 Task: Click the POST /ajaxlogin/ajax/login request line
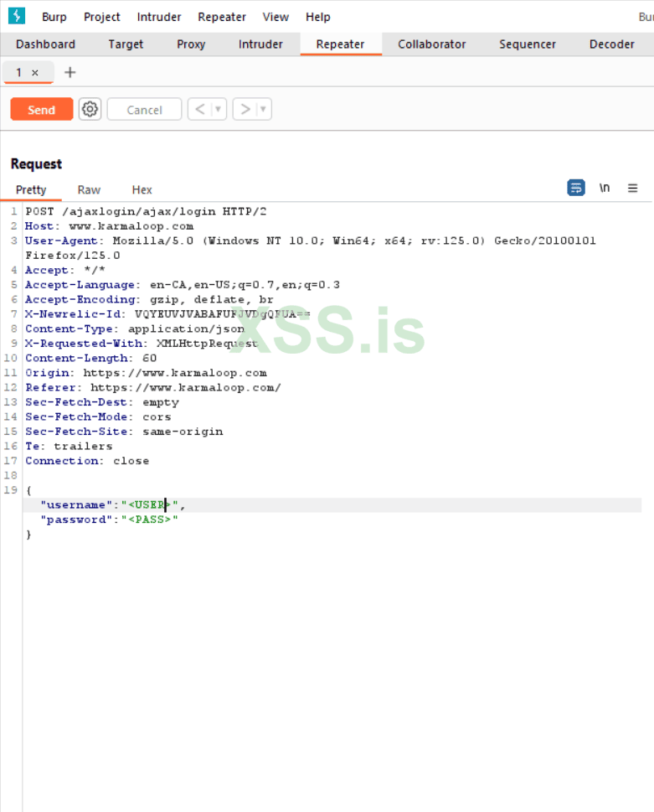click(x=146, y=211)
